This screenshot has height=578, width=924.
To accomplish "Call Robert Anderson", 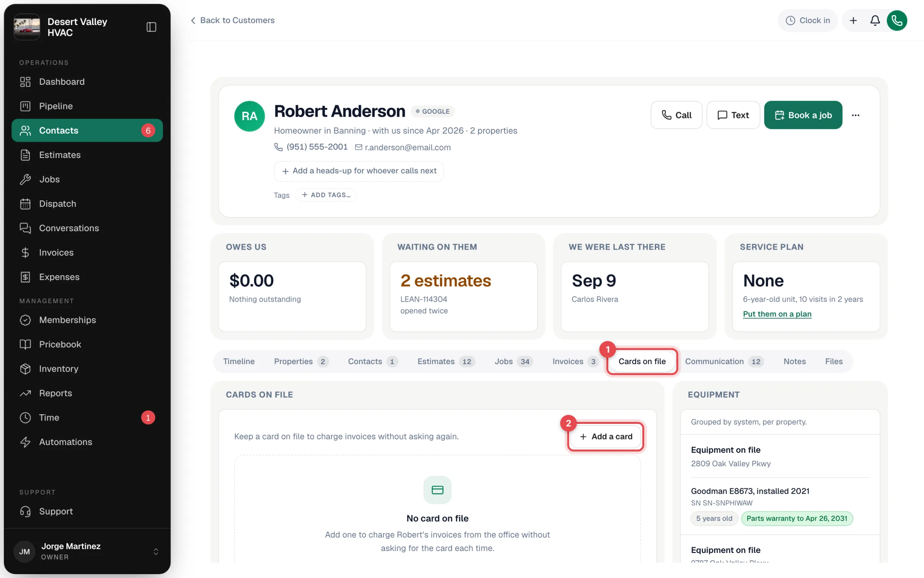I will pyautogui.click(x=676, y=115).
